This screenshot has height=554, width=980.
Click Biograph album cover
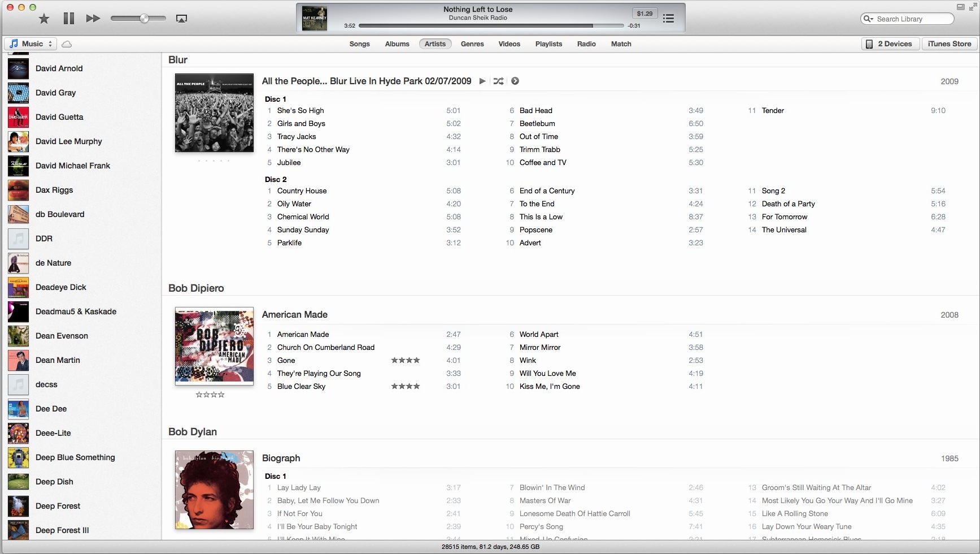214,490
